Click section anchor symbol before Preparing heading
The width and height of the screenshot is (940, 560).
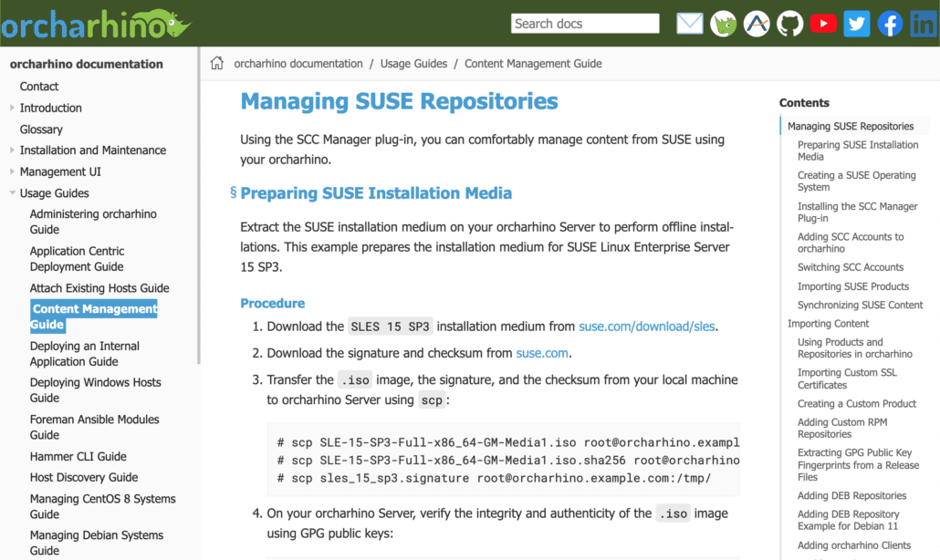click(234, 192)
